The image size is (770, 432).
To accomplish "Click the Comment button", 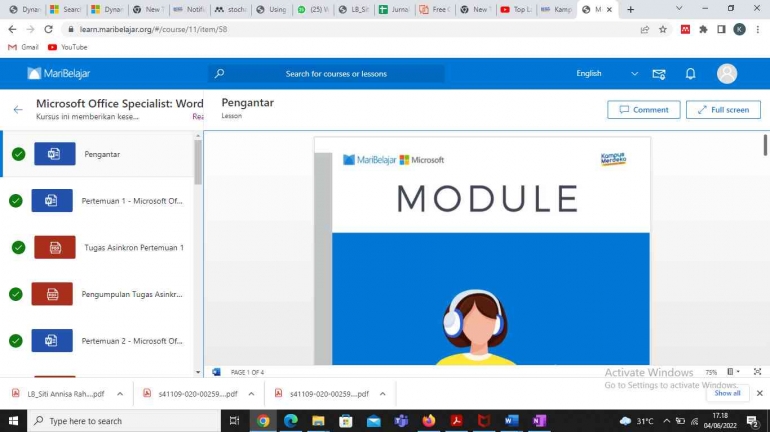I will tap(643, 110).
